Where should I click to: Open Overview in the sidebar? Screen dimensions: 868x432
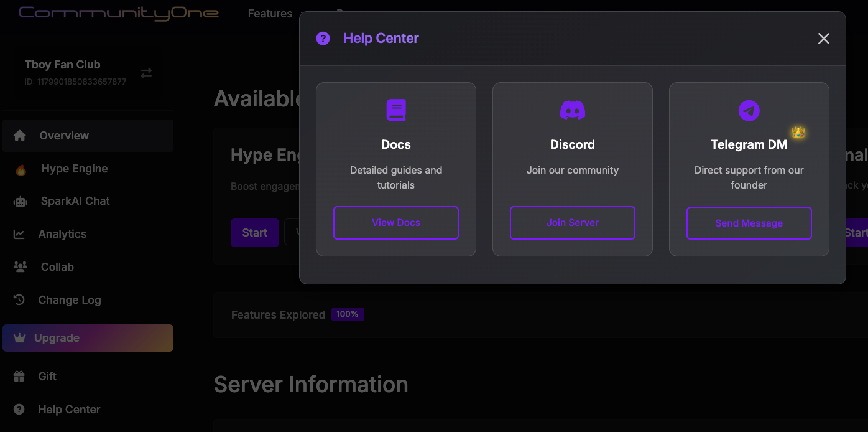pos(88,136)
